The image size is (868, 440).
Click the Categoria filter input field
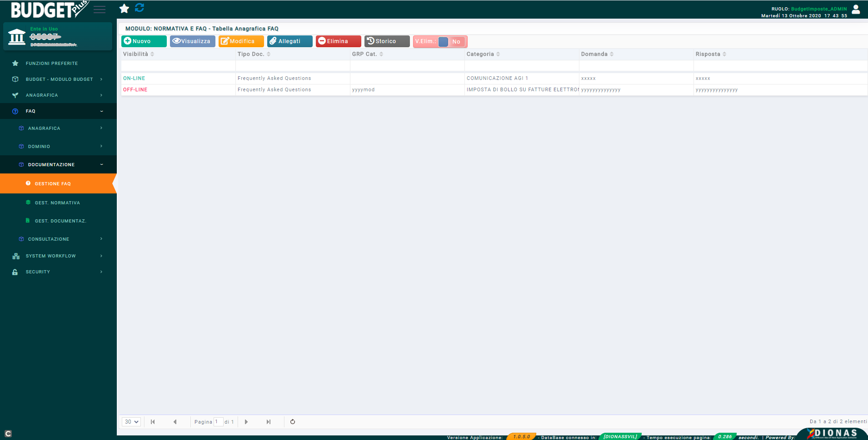[x=522, y=66]
